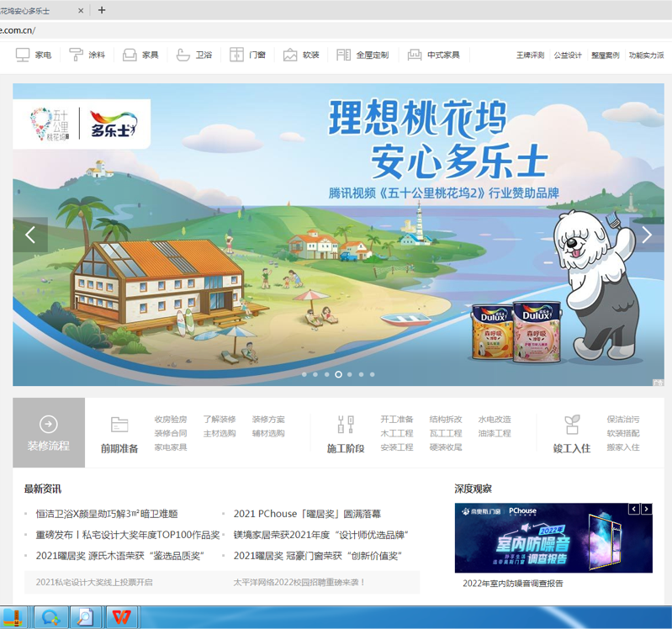Image resolution: width=672 pixels, height=629 pixels.
Task: Open the 涂料 paint roller icon
Action: (x=76, y=55)
